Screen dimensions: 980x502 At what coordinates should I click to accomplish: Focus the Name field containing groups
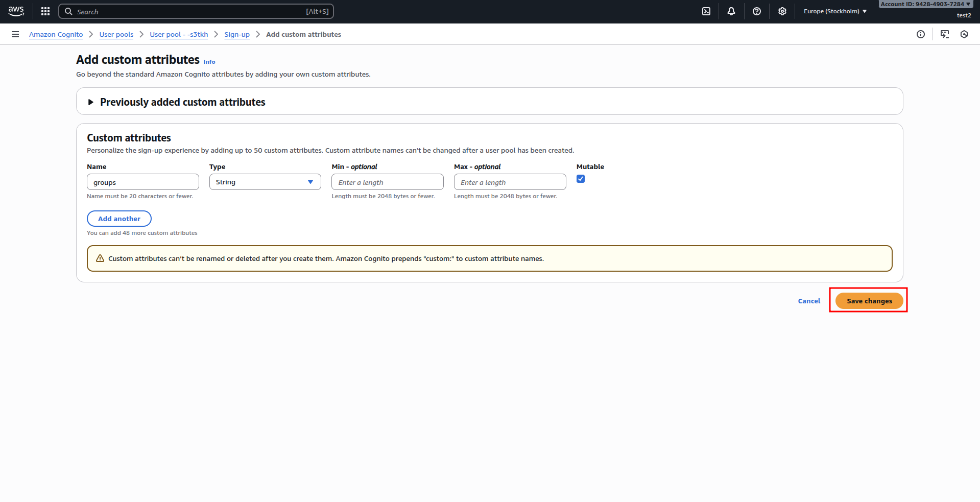[x=143, y=182]
